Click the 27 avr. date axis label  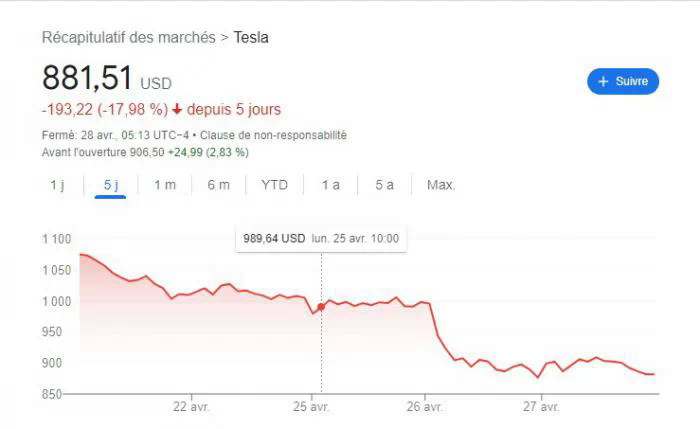[541, 408]
